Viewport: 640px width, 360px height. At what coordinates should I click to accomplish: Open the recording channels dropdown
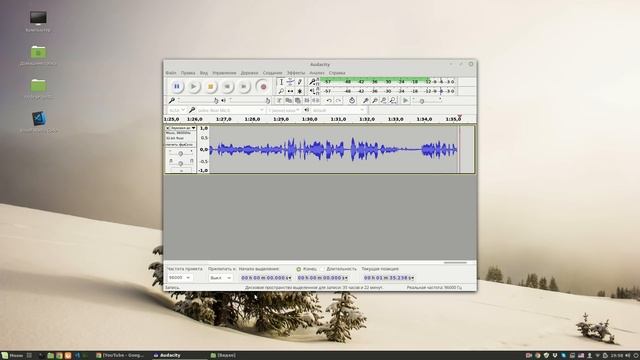coord(284,110)
